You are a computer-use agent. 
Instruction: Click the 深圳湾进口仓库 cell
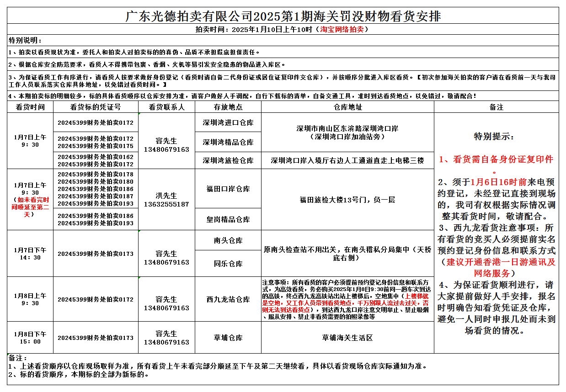(x=228, y=122)
